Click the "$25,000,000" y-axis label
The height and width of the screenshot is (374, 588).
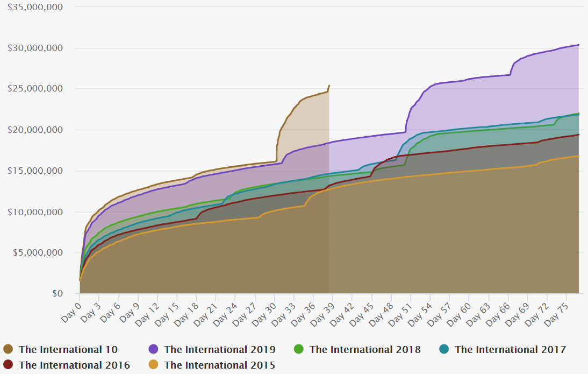35,89
